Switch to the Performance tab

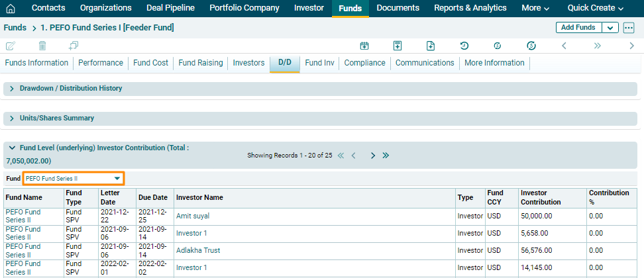pos(101,63)
